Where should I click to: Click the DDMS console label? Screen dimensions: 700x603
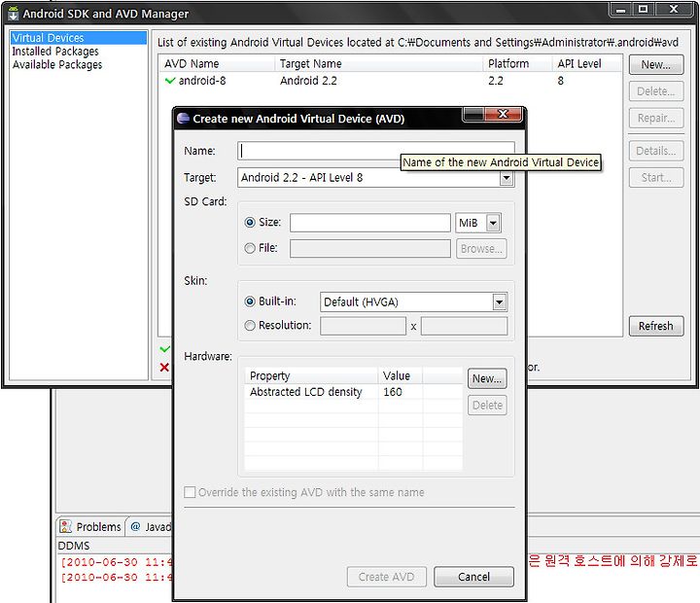[x=74, y=546]
